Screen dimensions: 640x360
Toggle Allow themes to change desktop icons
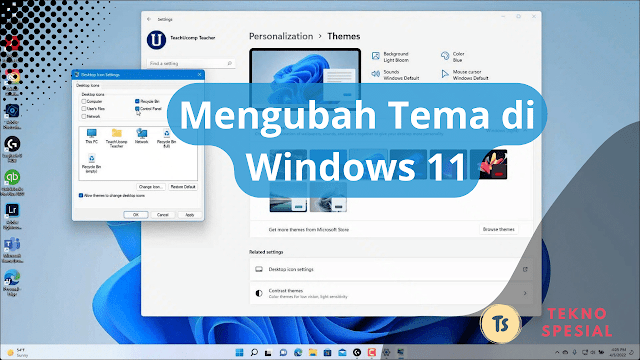(81, 196)
